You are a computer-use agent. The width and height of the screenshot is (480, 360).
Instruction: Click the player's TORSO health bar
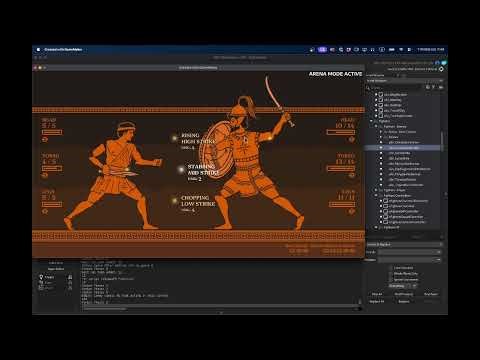click(52, 168)
